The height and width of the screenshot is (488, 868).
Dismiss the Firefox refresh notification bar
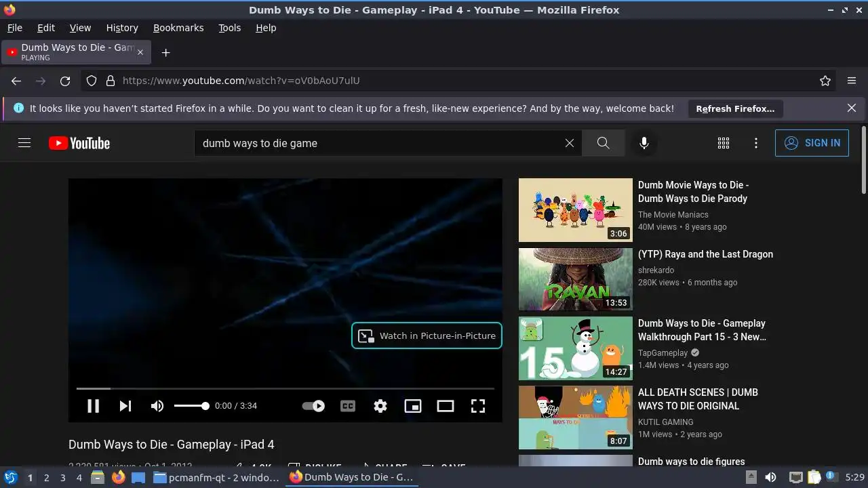pyautogui.click(x=852, y=108)
